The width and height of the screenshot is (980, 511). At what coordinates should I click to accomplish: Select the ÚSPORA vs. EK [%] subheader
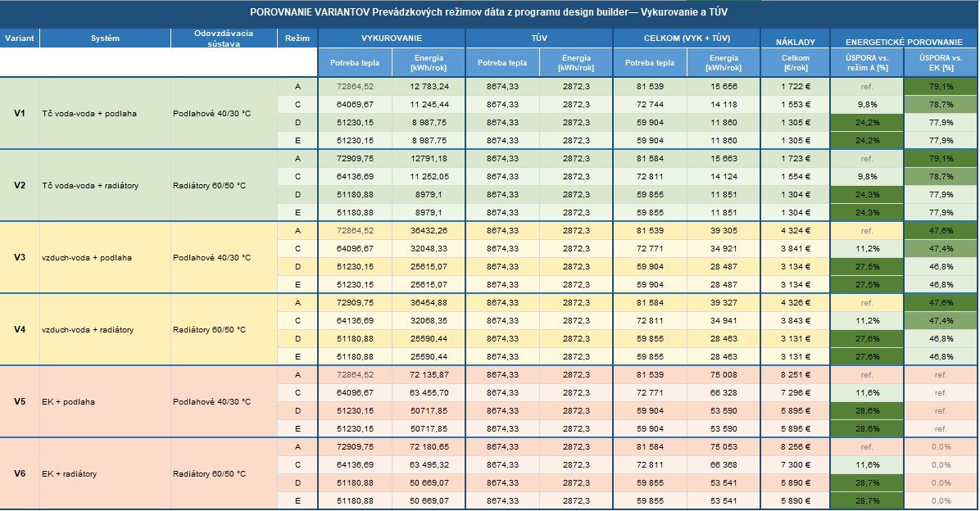tap(941, 62)
